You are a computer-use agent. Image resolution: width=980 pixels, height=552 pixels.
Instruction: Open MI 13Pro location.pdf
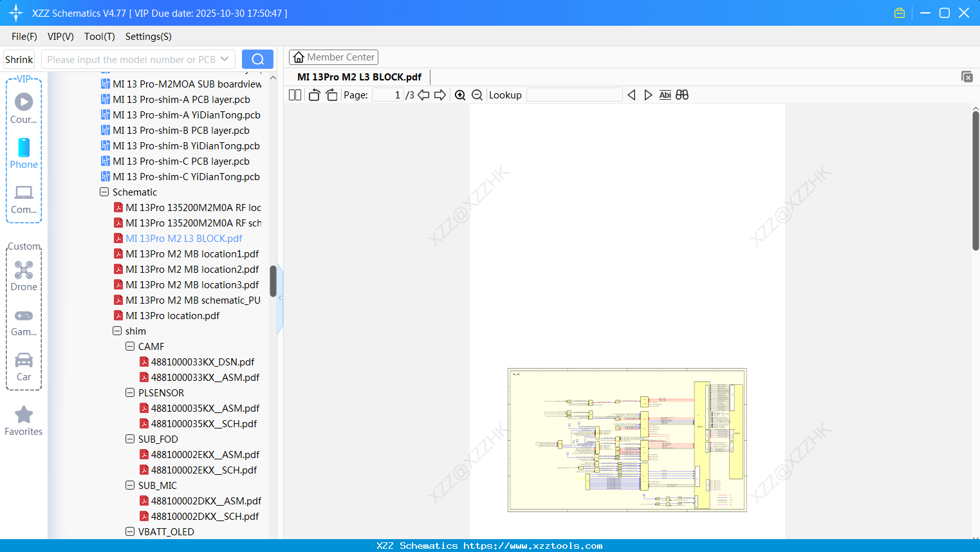tap(167, 315)
